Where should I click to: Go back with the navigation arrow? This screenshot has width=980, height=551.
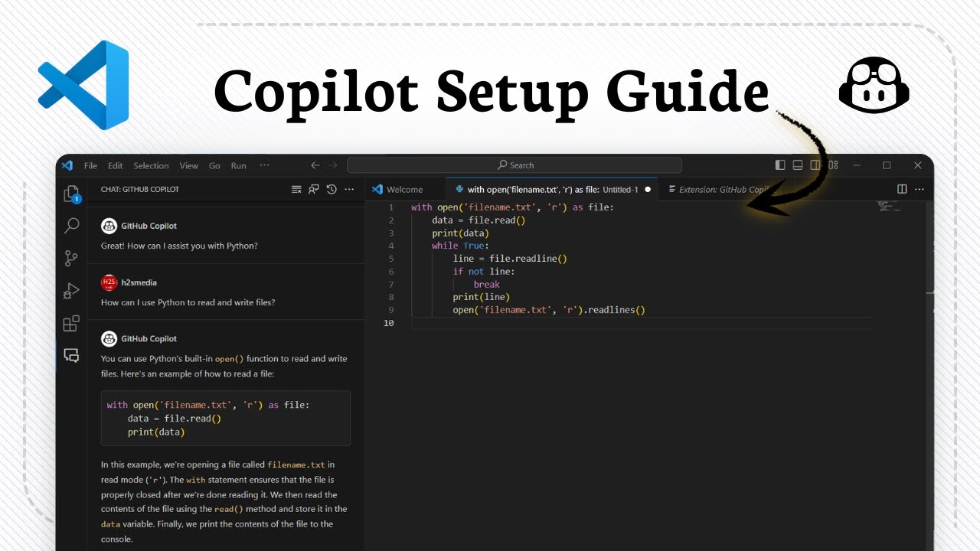pyautogui.click(x=315, y=165)
